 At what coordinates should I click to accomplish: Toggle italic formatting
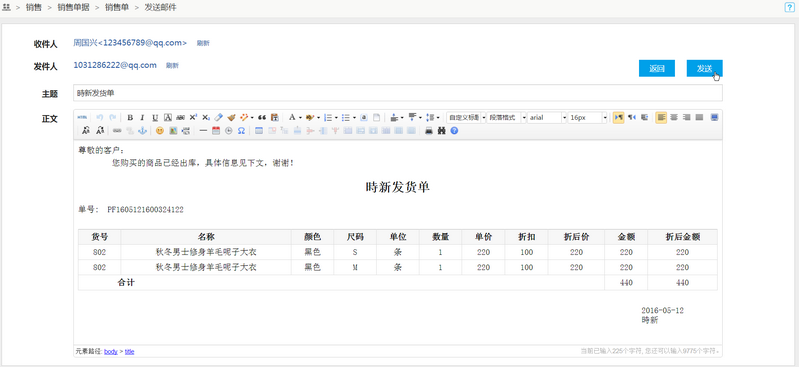(x=142, y=117)
